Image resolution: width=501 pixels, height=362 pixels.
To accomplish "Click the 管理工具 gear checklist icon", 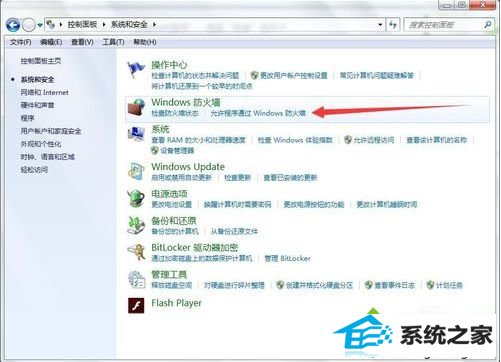I will [136, 279].
